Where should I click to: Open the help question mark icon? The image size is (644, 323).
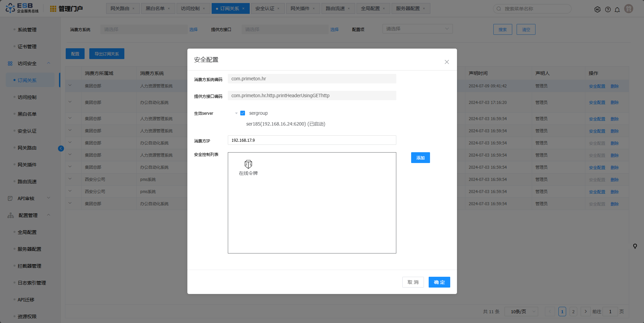point(608,9)
